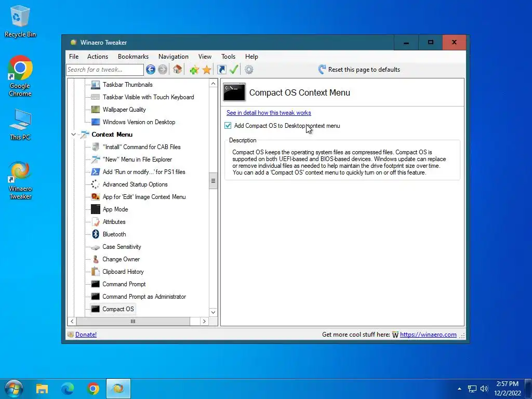Click the volume speaker tray icon
532x399 pixels.
tap(484, 389)
